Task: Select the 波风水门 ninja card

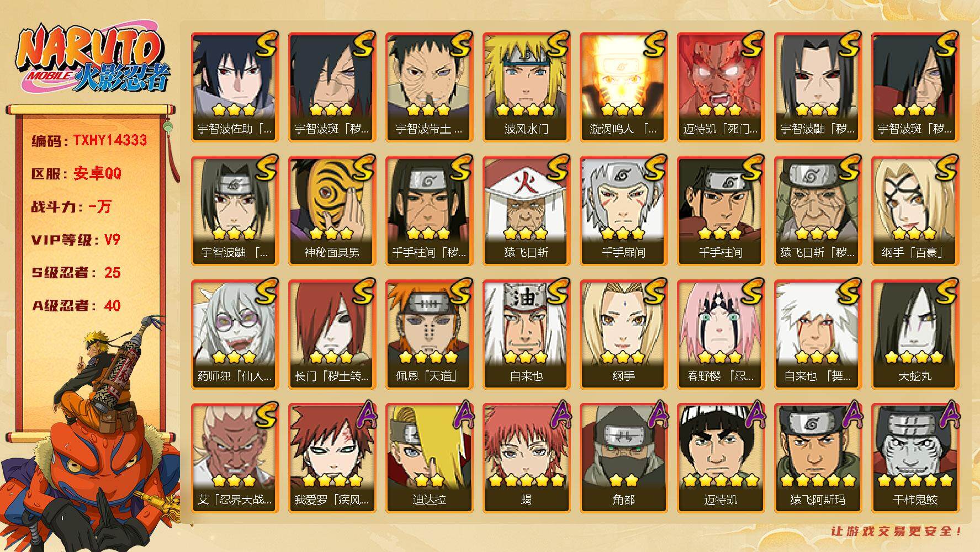Action: (x=526, y=87)
